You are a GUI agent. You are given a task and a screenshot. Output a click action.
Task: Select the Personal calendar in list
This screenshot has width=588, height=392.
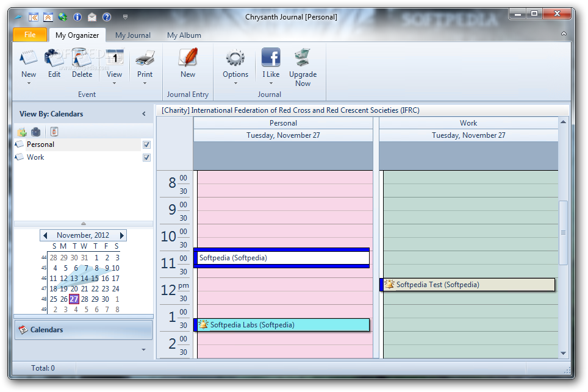(x=77, y=144)
